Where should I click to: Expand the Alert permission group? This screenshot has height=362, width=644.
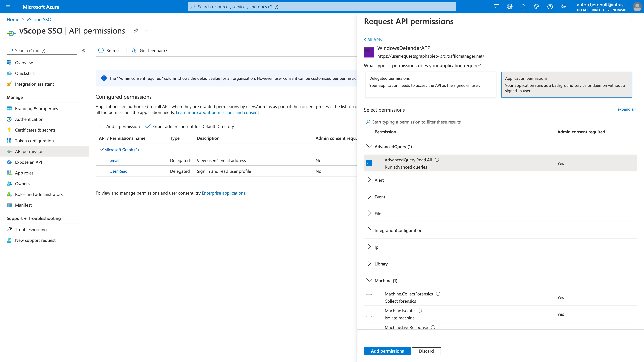pos(369,180)
